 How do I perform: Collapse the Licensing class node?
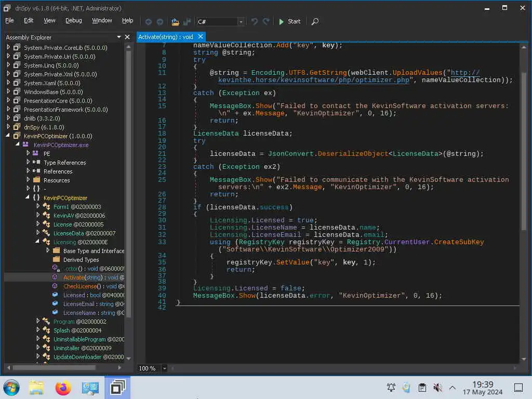37,241
